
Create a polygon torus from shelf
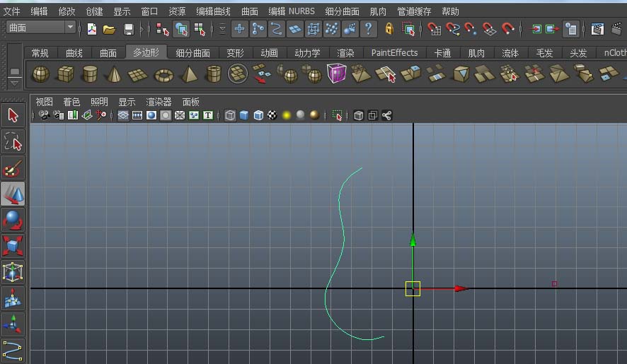click(x=164, y=74)
